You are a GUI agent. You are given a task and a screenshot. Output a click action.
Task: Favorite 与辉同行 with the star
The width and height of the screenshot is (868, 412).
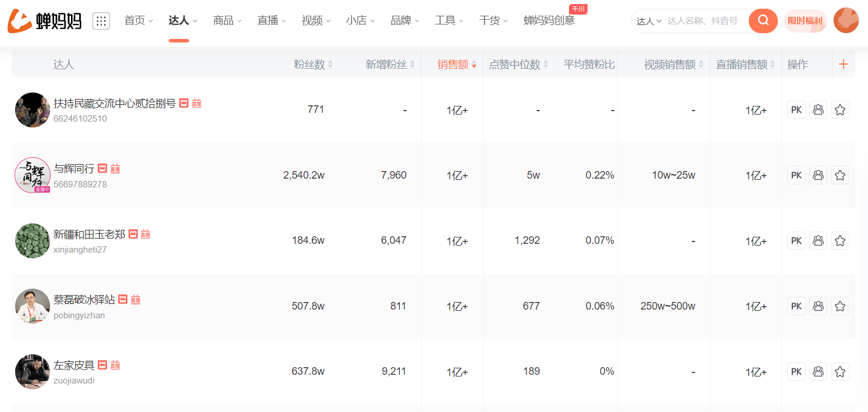(839, 175)
